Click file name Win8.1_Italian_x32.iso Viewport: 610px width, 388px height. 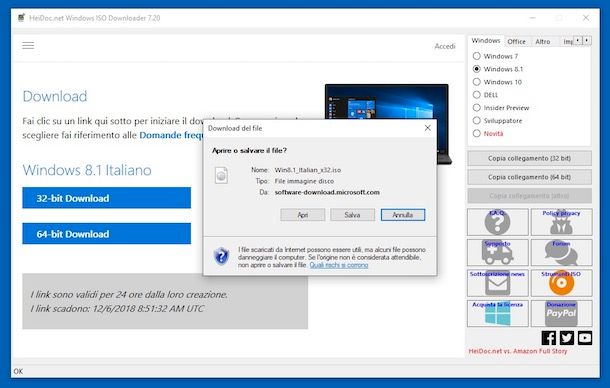pos(308,170)
